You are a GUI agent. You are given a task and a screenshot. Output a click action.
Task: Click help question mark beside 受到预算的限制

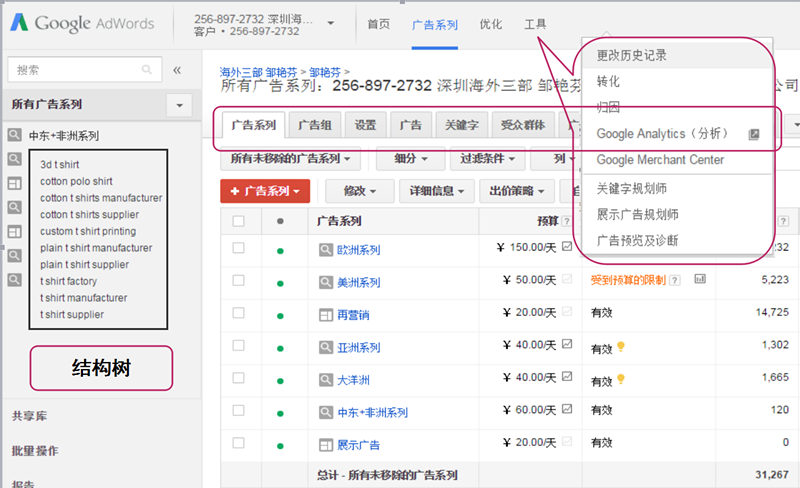tap(675, 280)
